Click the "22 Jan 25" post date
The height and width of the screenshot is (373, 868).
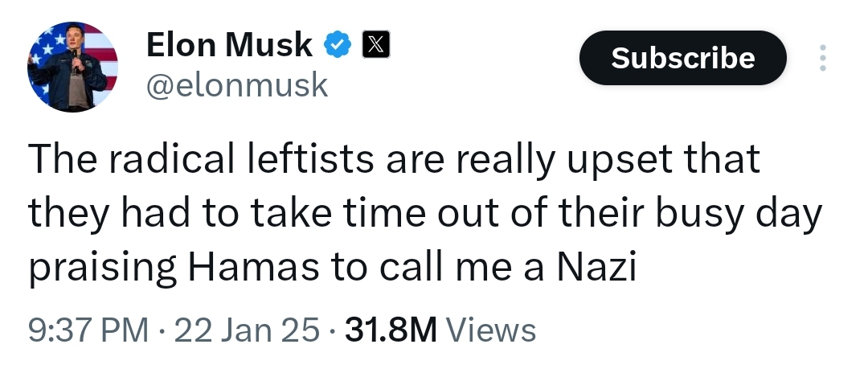tap(246, 330)
